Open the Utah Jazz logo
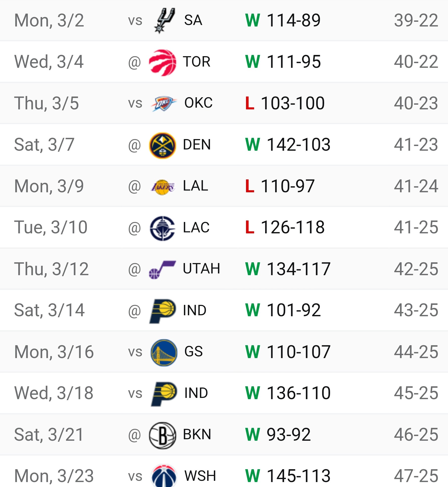448x487 pixels. 162,270
